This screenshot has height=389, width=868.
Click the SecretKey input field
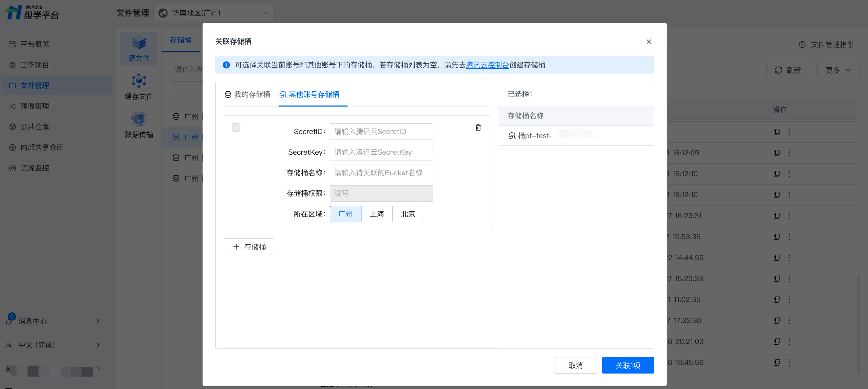click(x=381, y=152)
